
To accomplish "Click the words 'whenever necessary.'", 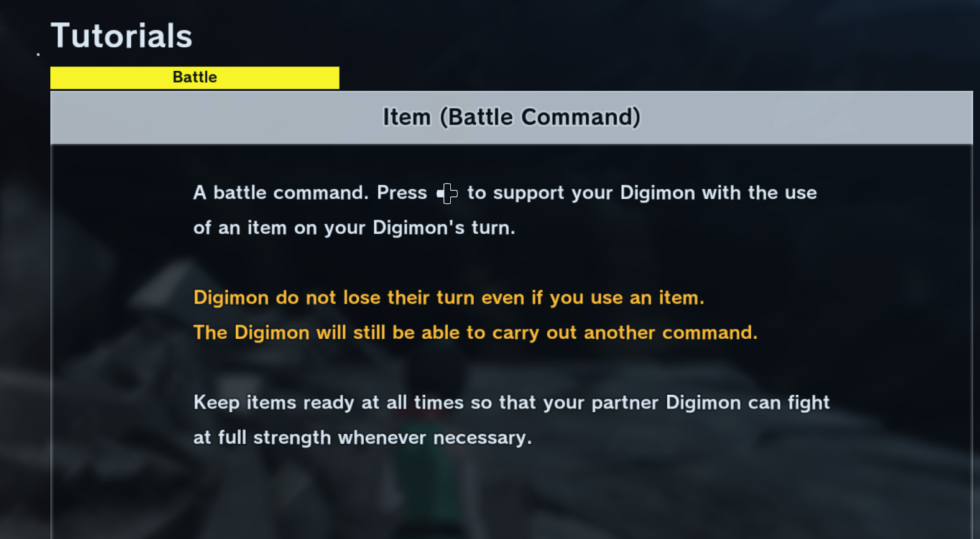I will point(435,438).
